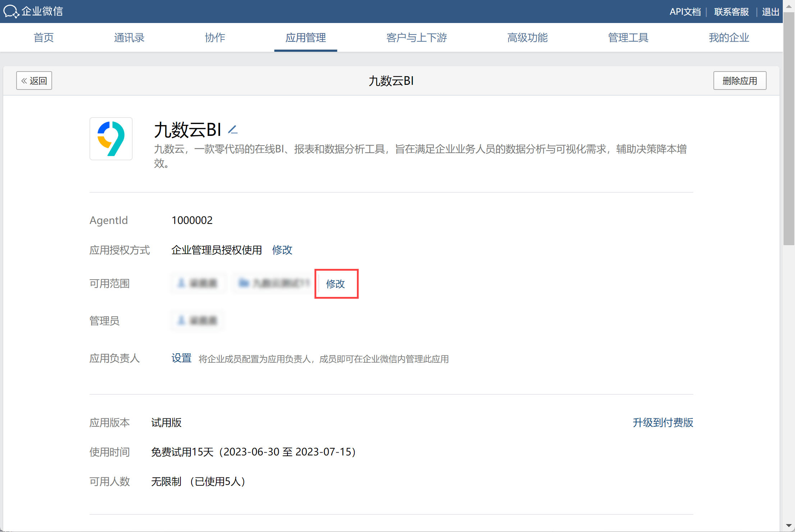Image resolution: width=795 pixels, height=532 pixels.
Task: Click the blurred folder department tag in 可用范围
Action: pos(274,283)
